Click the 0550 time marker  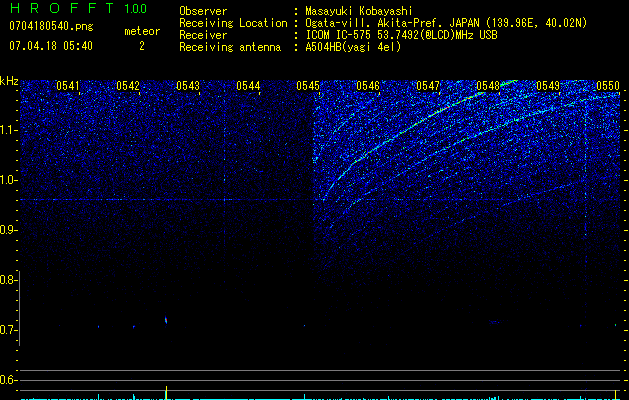coord(608,86)
